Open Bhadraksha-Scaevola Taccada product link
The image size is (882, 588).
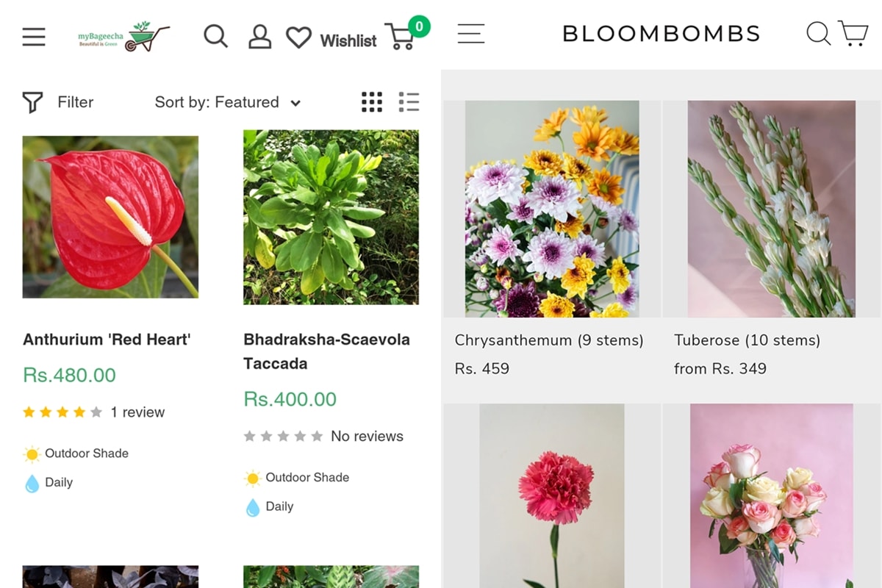326,351
